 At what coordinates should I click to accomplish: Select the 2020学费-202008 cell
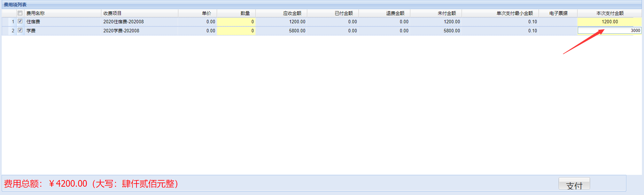[x=121, y=31]
